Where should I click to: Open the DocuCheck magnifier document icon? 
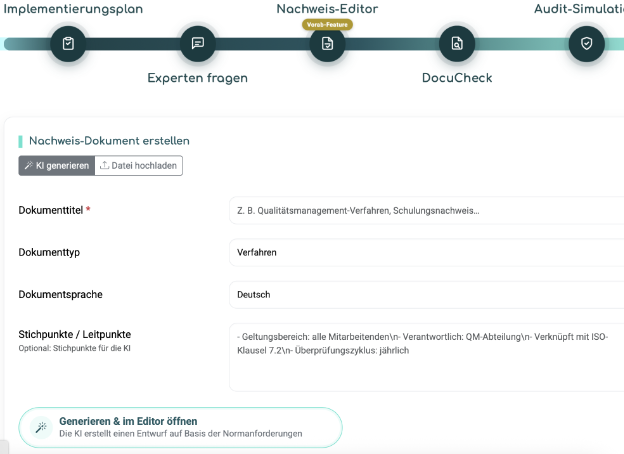click(457, 43)
